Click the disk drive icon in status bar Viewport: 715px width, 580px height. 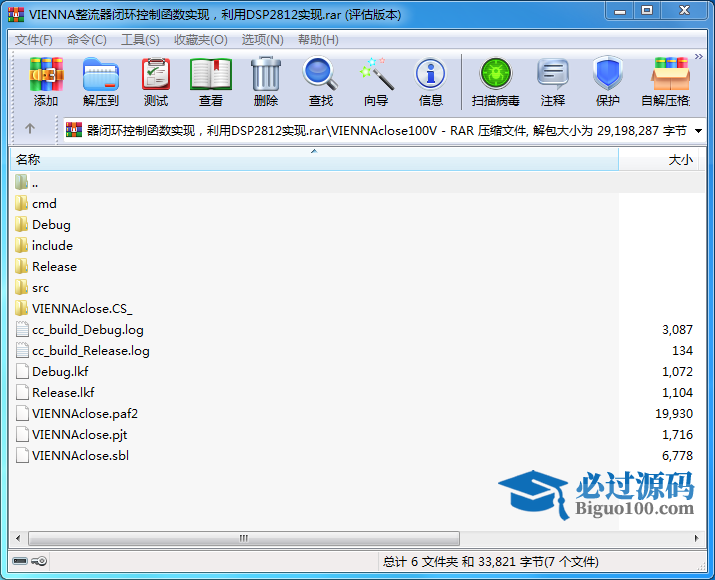[20, 561]
